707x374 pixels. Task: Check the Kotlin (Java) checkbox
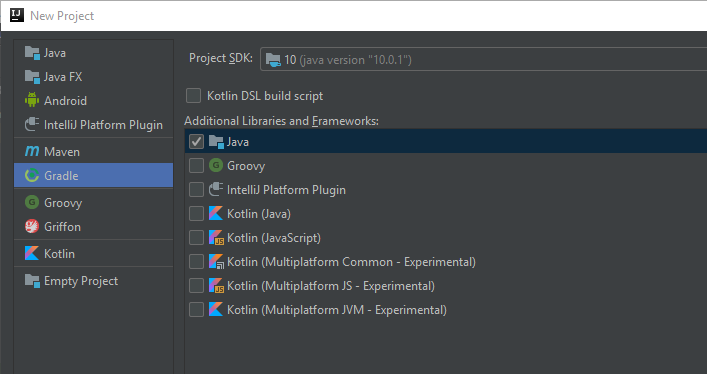[x=196, y=213]
